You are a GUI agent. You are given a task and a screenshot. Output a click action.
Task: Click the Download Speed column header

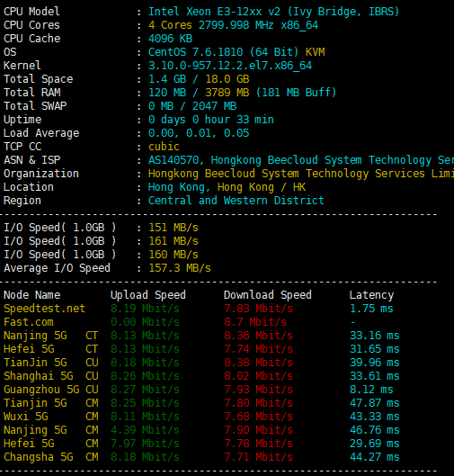[268, 295]
